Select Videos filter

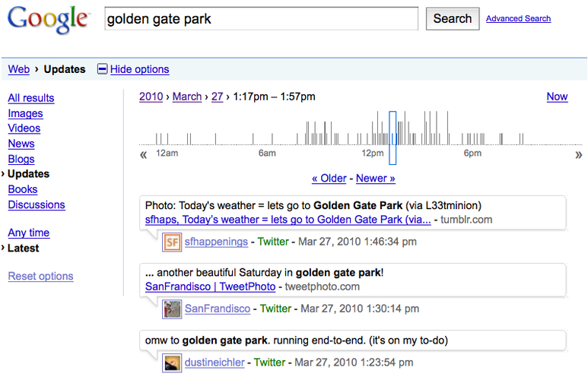[24, 128]
